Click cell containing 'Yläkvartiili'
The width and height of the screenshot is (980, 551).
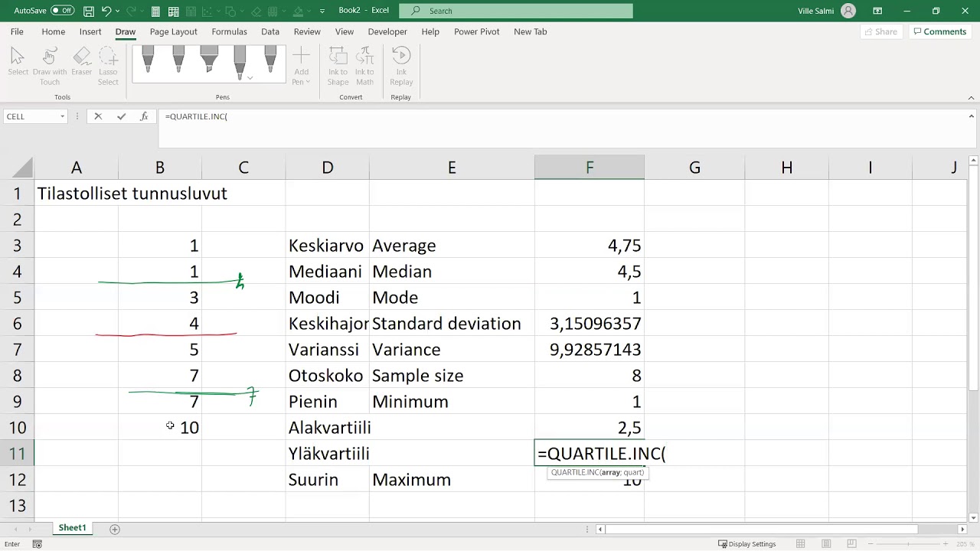(x=328, y=454)
